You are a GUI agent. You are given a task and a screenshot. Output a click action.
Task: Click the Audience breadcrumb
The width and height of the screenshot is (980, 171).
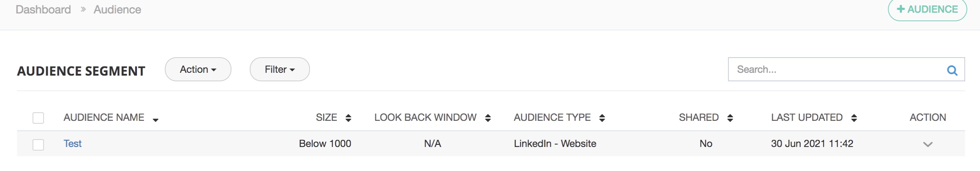coord(117,10)
